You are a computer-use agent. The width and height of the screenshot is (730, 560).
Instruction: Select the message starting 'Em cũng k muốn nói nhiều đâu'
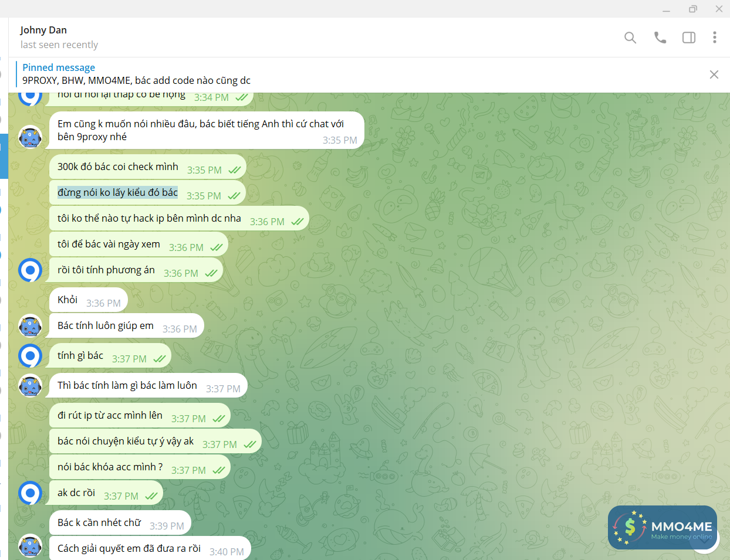[x=205, y=130]
